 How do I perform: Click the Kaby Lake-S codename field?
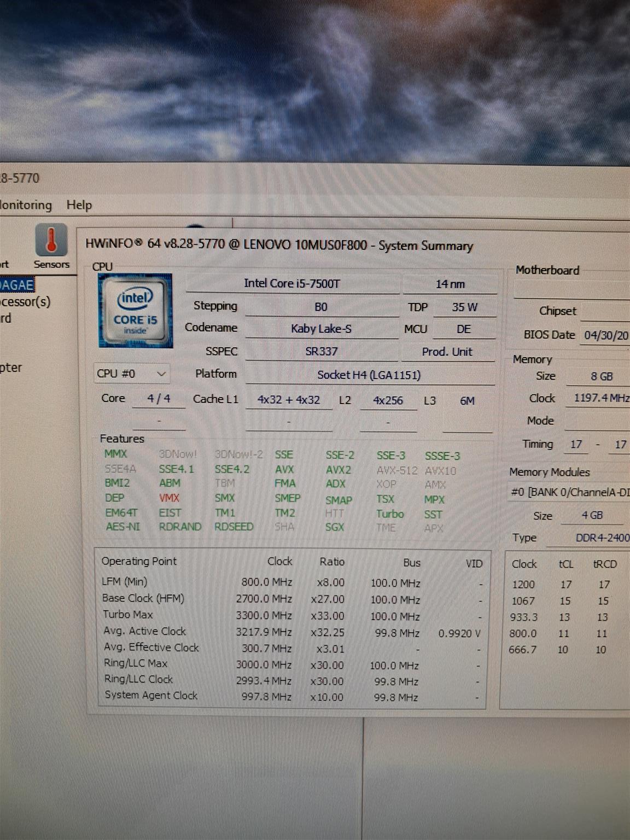point(321,329)
